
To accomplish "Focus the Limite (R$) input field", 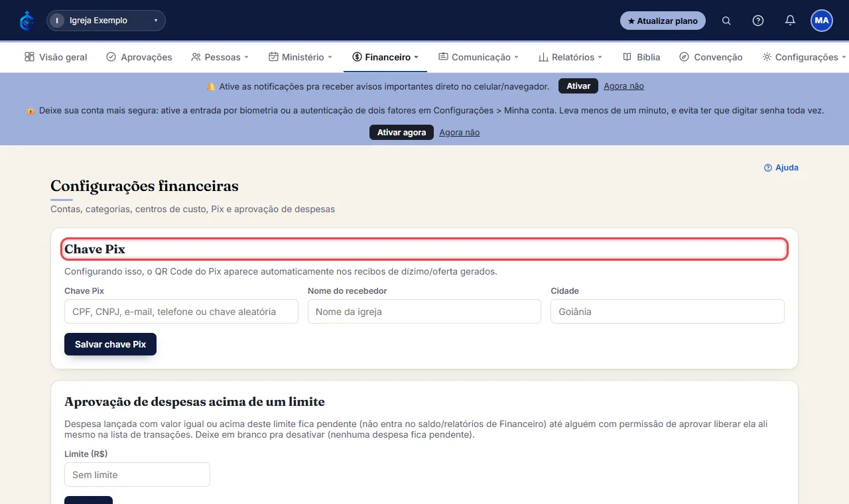I will (x=137, y=475).
